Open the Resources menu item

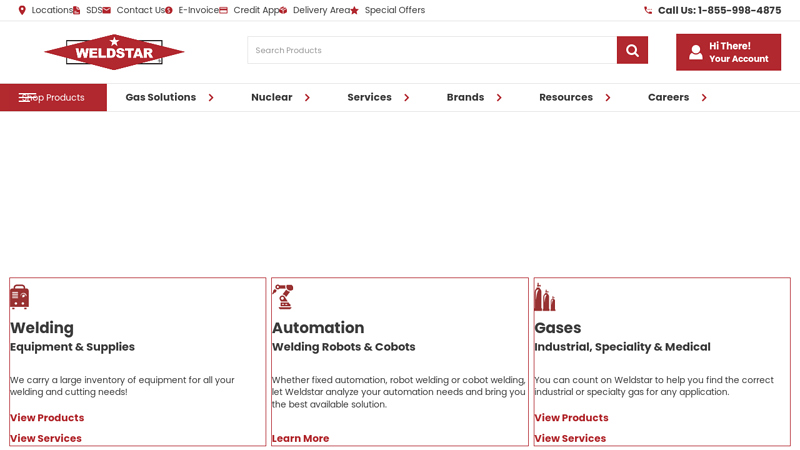pyautogui.click(x=566, y=97)
